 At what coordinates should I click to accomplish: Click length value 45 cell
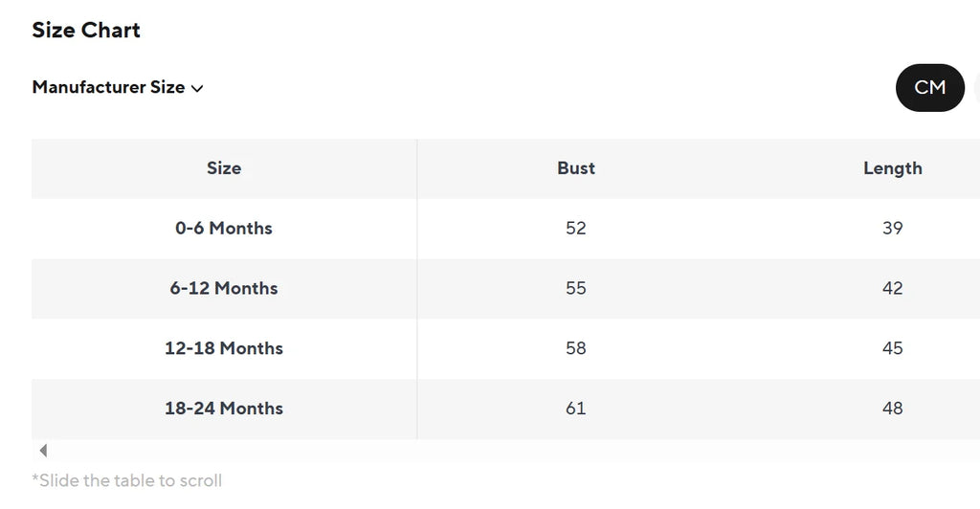[893, 348]
